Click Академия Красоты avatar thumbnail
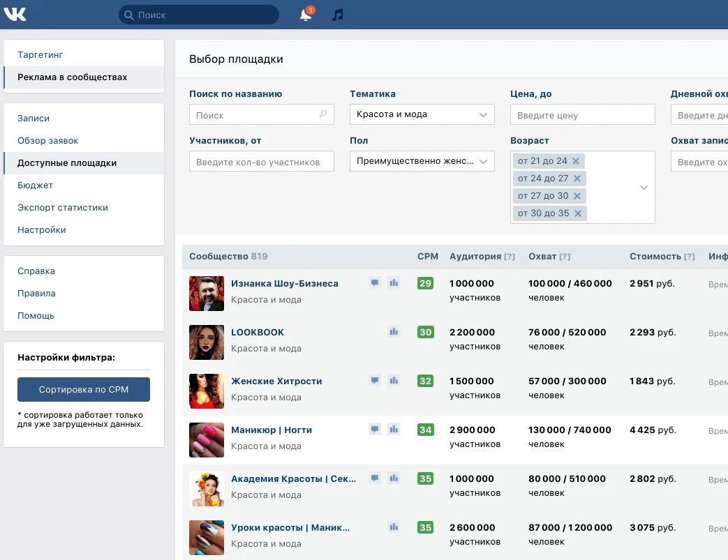This screenshot has height=560, width=728. (207, 489)
